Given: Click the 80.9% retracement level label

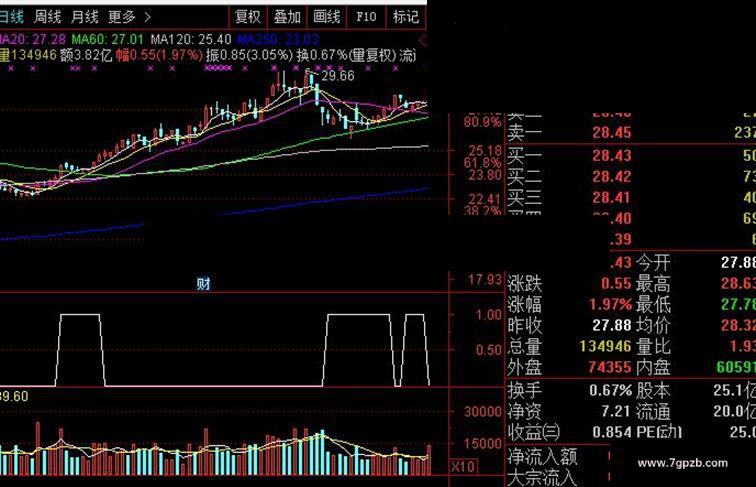Looking at the screenshot, I should click(482, 122).
